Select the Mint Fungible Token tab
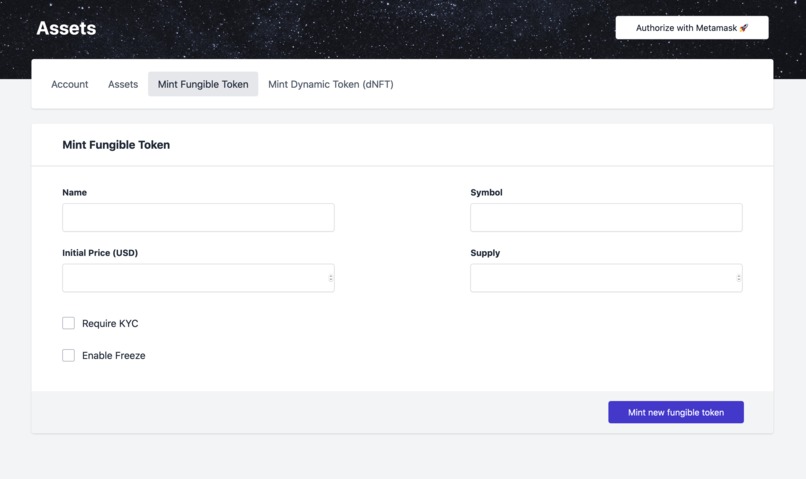This screenshot has height=479, width=806. point(203,84)
